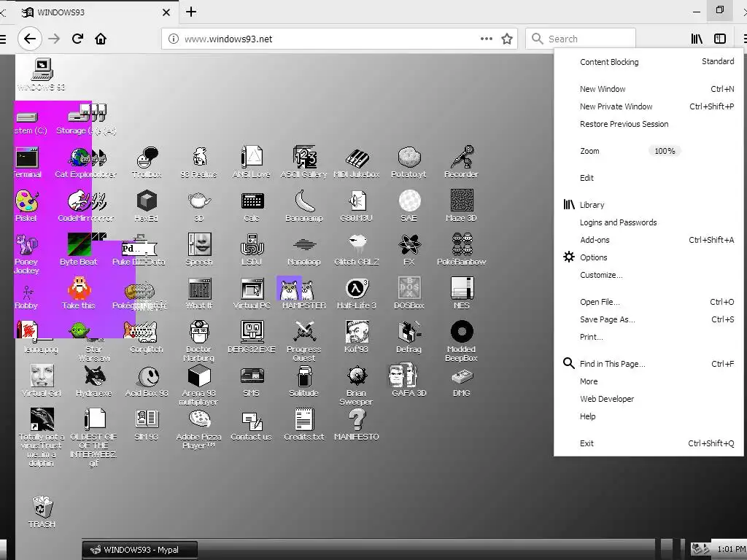Open Logins and Passwords
The image size is (747, 560).
649,222
